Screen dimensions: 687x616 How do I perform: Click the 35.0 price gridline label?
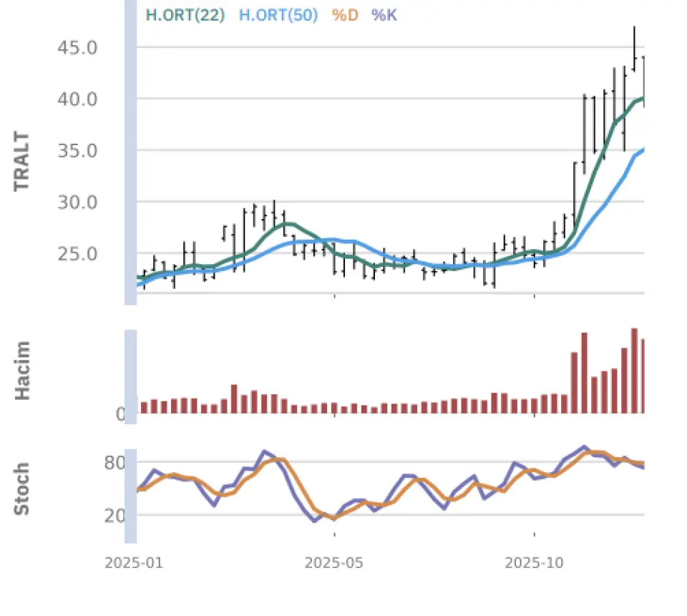click(77, 151)
